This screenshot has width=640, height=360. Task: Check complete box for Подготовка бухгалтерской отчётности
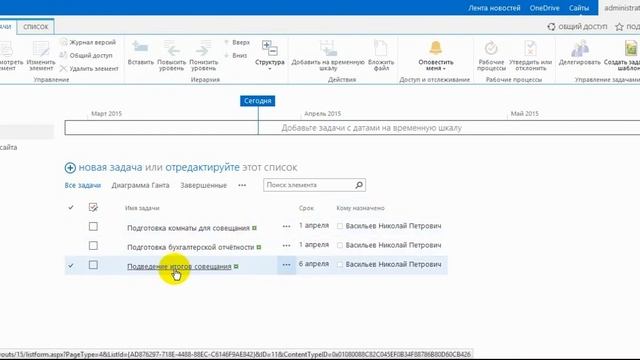point(93,246)
